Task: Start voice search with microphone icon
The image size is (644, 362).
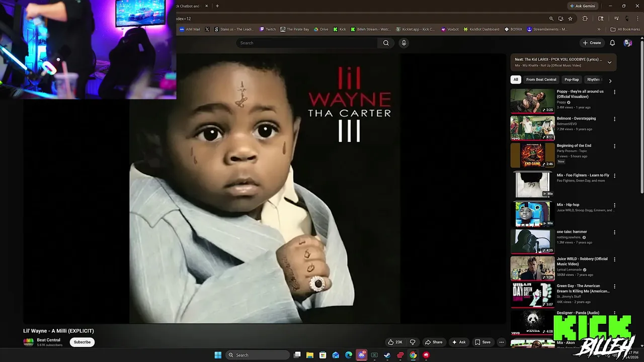Action: [404, 43]
